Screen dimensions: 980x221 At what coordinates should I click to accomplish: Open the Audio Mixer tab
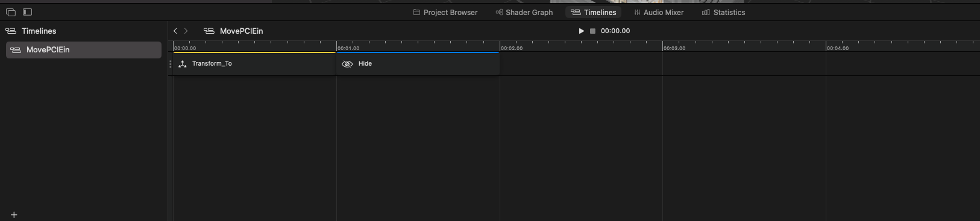click(x=659, y=12)
